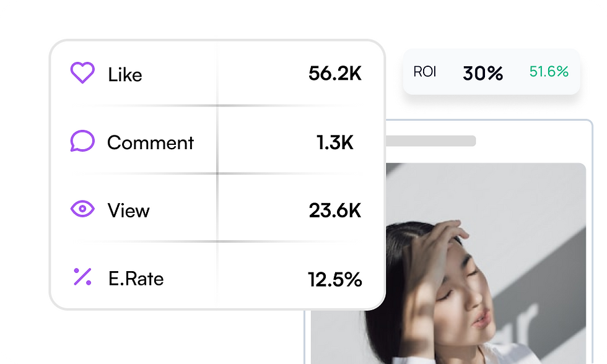Click the 23.6K view count
Screen dimensions: 607x364
[x=334, y=211]
